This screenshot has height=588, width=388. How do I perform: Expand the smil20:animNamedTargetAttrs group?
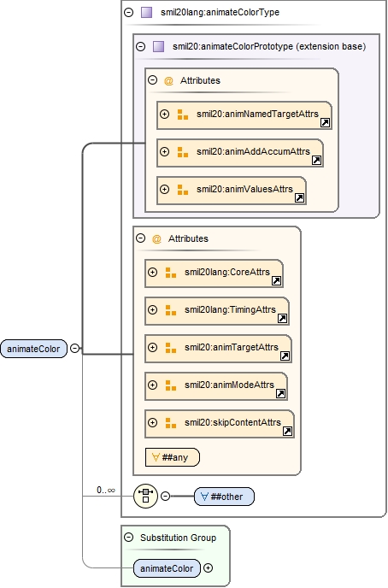pos(164,114)
